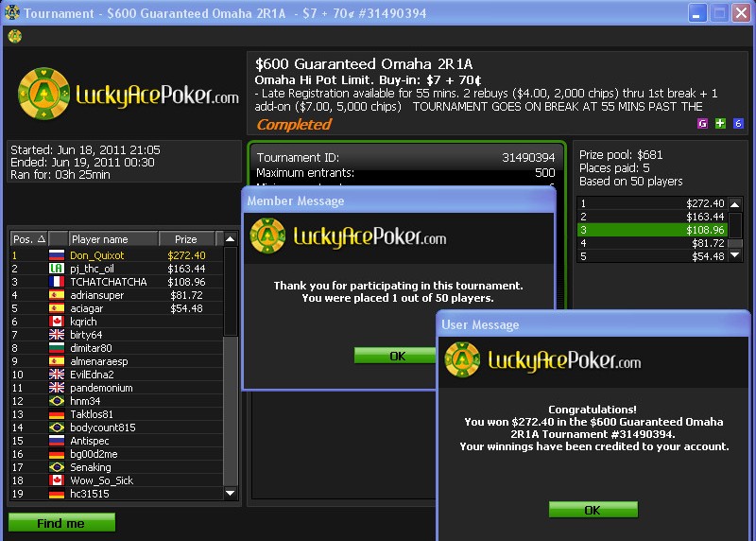Image resolution: width=756 pixels, height=541 pixels.
Task: Click the German flag beside Taktlos81
Action: (x=57, y=414)
